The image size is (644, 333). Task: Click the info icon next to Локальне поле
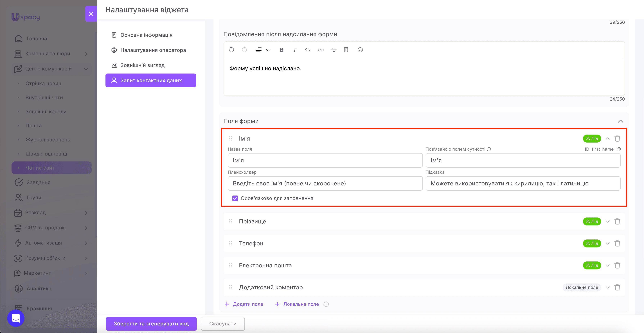326,304
